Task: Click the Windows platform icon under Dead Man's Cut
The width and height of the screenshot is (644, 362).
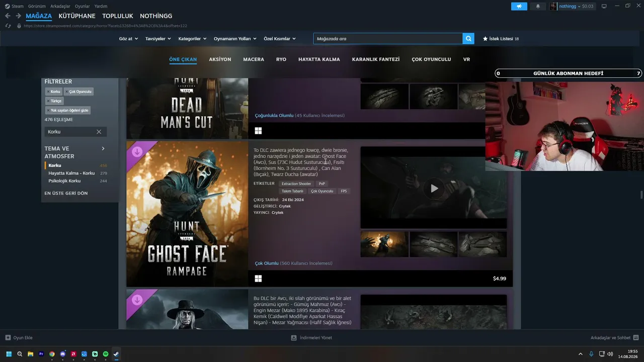Action: pyautogui.click(x=258, y=131)
